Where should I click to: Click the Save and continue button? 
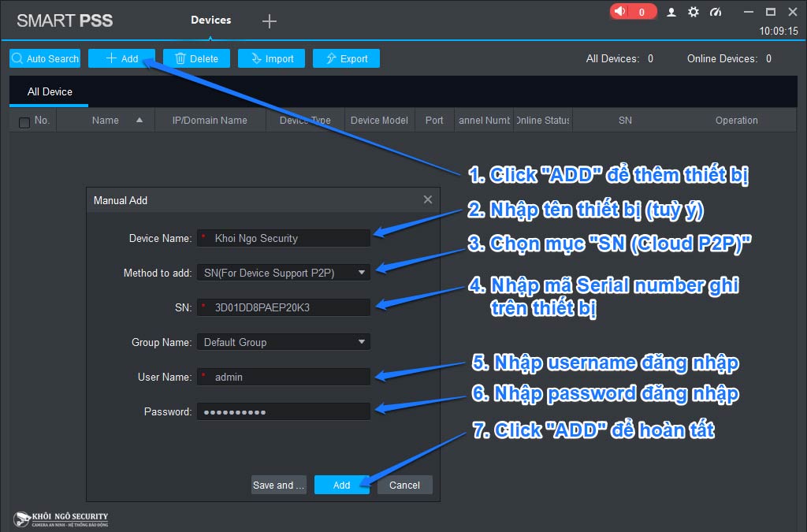(x=278, y=485)
